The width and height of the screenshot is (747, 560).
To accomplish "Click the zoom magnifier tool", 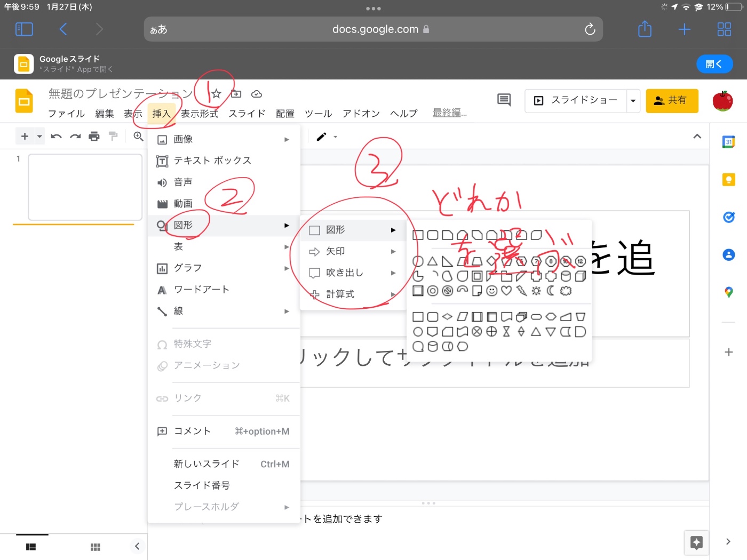I will click(138, 137).
